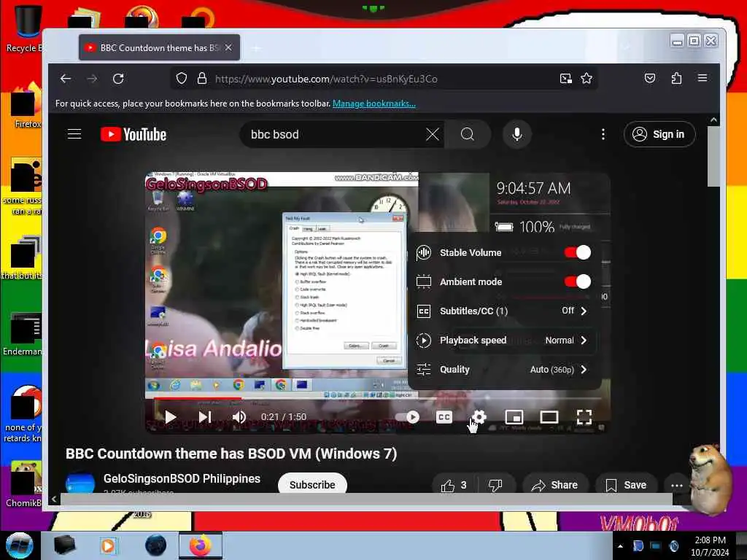This screenshot has height=560, width=747.
Task: Open Subtitles/CC options submenu
Action: click(x=503, y=311)
